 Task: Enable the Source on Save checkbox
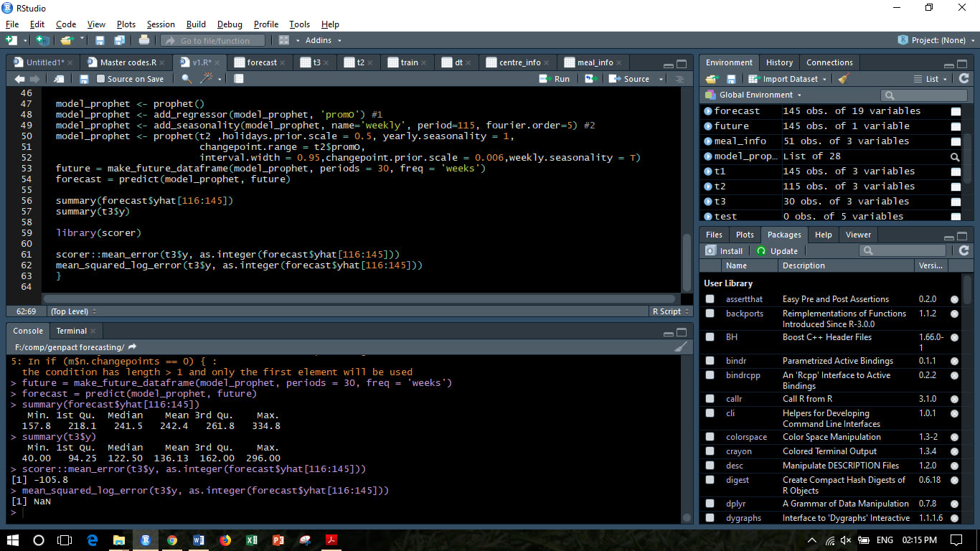101,79
